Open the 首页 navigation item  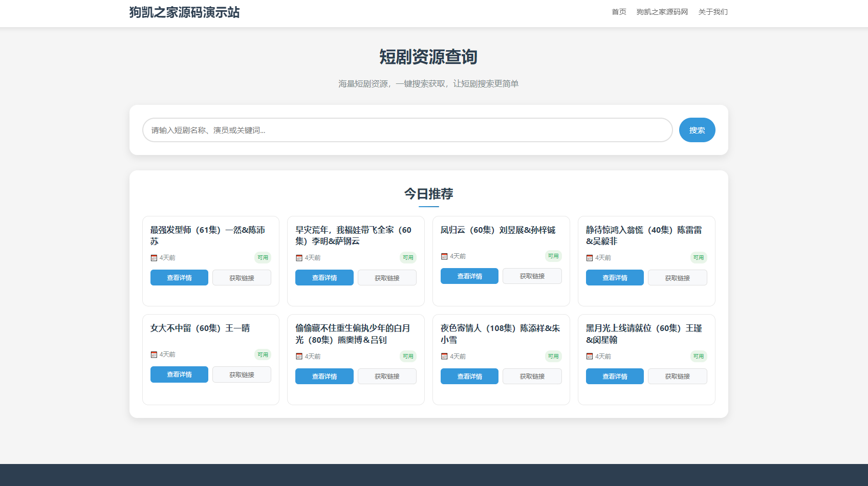tap(619, 12)
